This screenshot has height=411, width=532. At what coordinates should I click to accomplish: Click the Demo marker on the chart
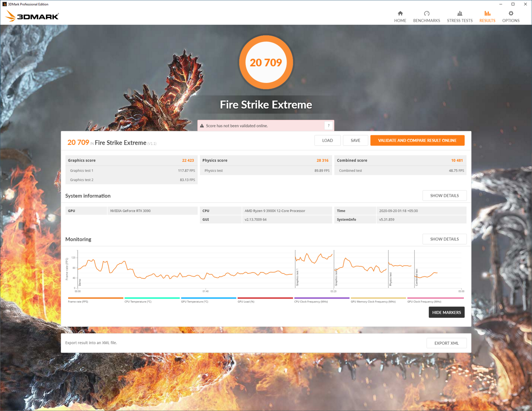80,283
